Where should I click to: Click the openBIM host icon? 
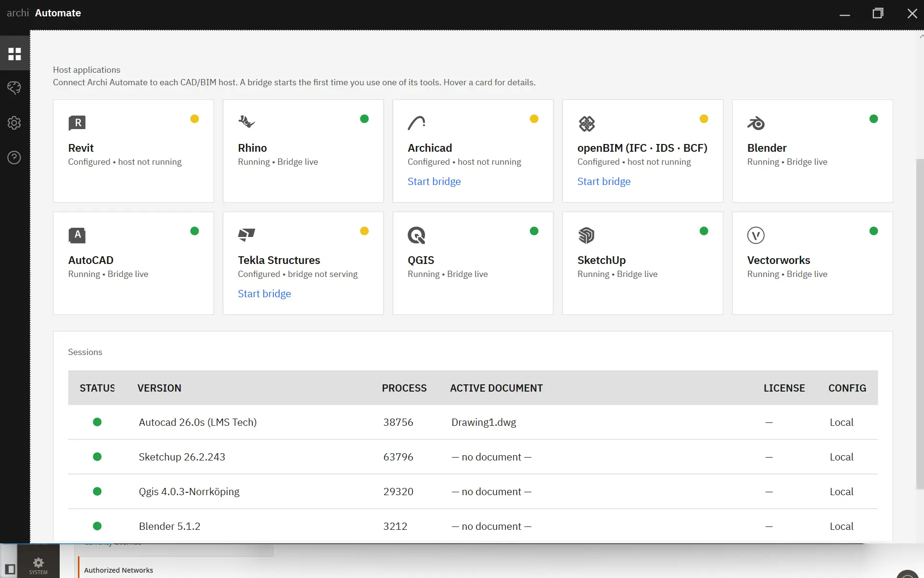pos(587,124)
